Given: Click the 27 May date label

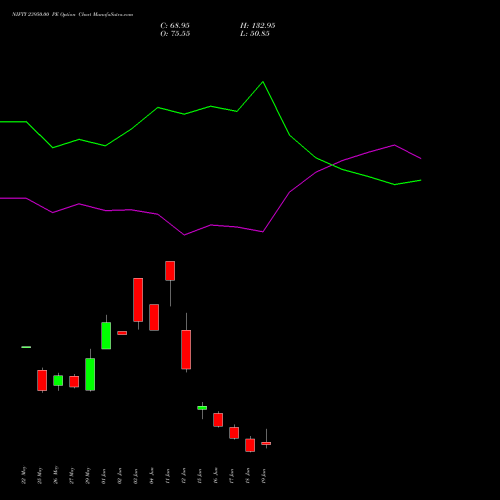Looking at the screenshot, I should click(72, 475).
